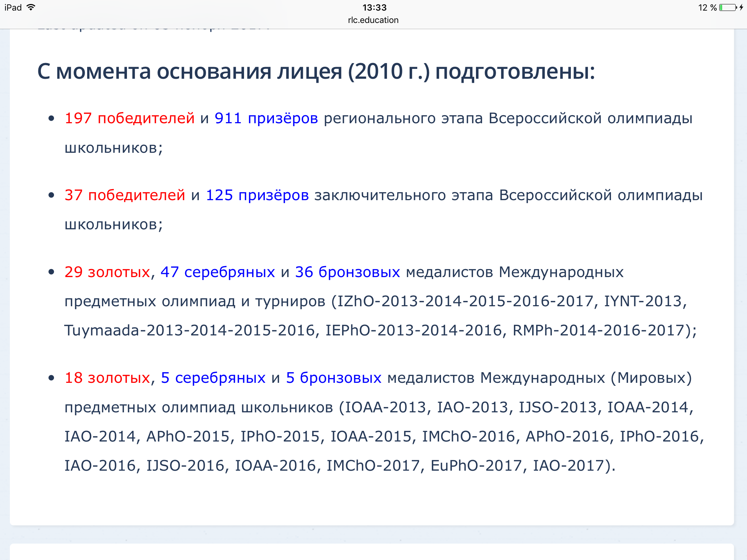Tap the text IEPhO-2013-2014-2016

pos(414,330)
